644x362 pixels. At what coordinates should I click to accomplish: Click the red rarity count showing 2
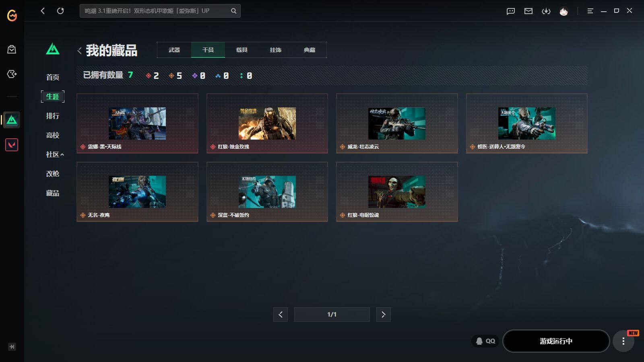pos(153,76)
